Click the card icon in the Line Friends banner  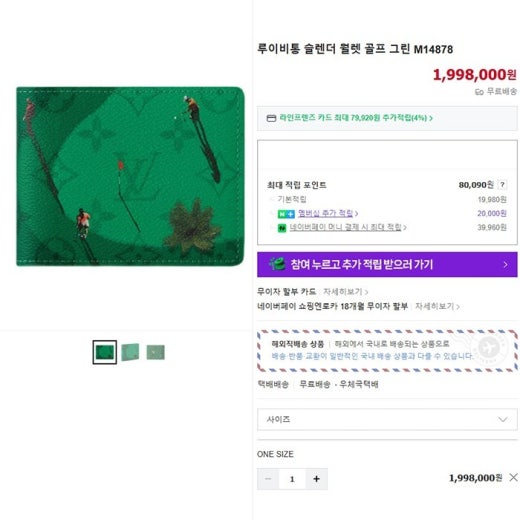coord(271,118)
